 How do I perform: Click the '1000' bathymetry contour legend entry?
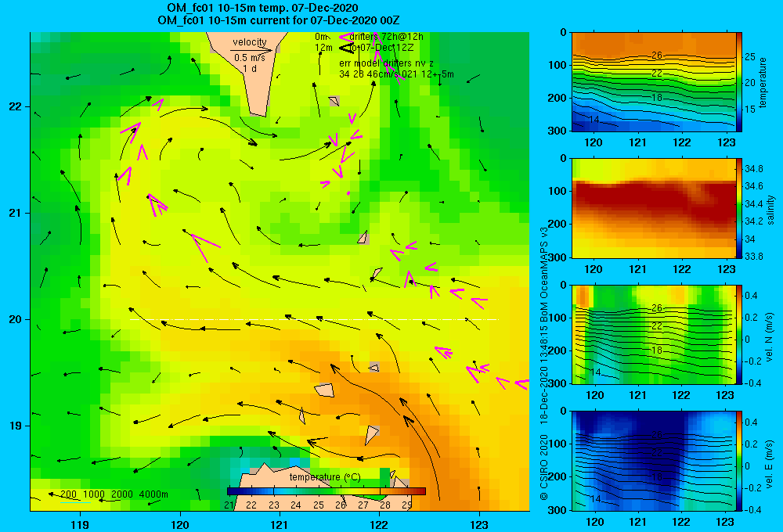click(x=94, y=494)
